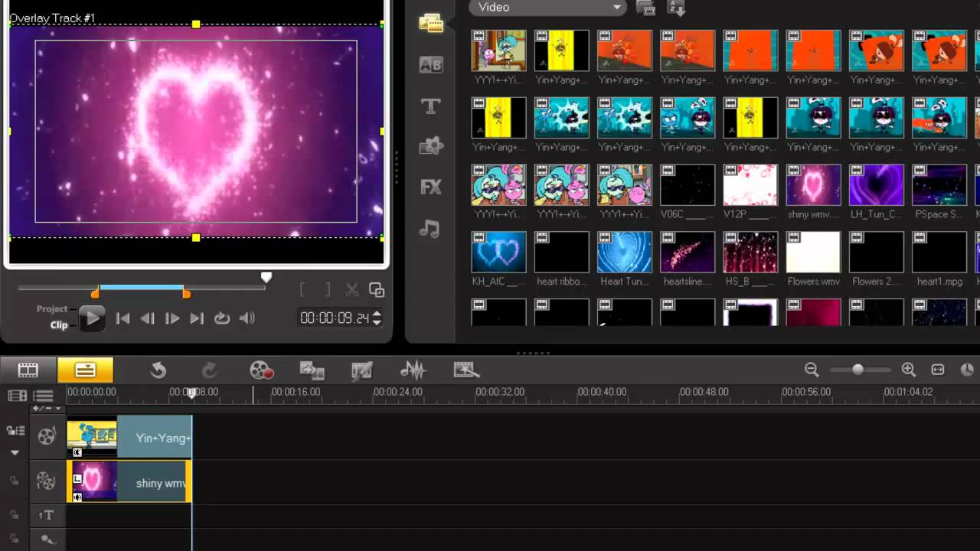Click the project duration clock icon

[x=966, y=370]
